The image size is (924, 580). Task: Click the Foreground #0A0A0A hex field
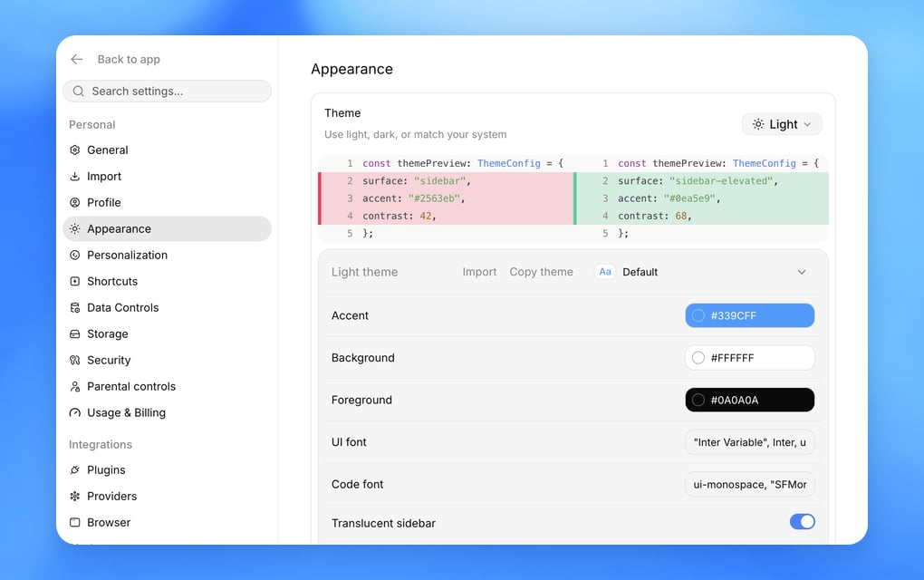(749, 400)
